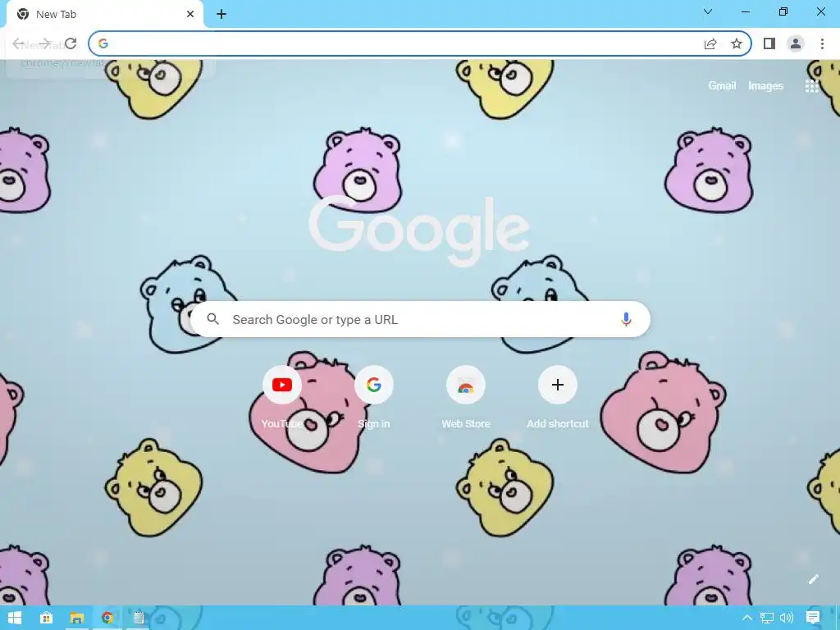Screen dimensions: 840x630
Task: Customize this page with pencil icon
Action: 813,579
